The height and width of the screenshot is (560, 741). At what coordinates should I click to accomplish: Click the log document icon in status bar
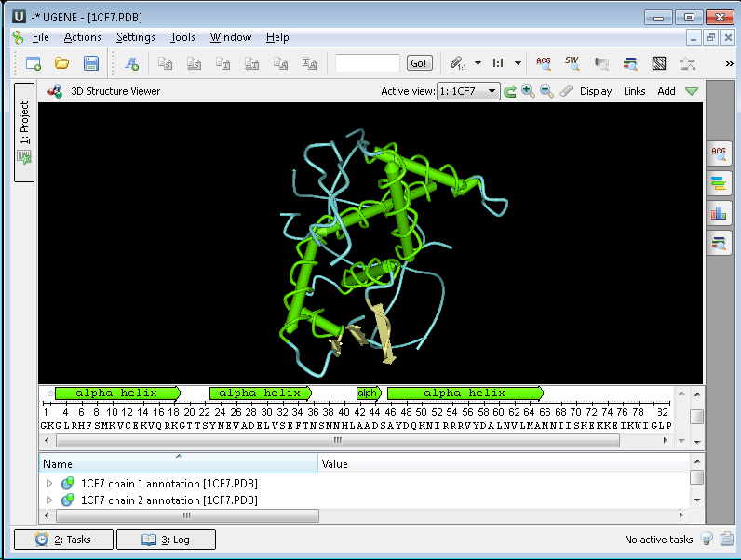coord(727,539)
